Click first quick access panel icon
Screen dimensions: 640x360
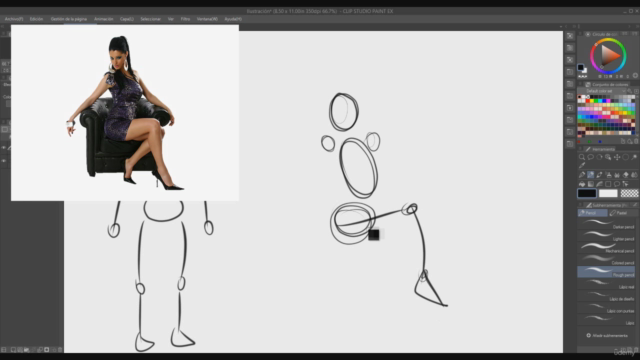570,36
